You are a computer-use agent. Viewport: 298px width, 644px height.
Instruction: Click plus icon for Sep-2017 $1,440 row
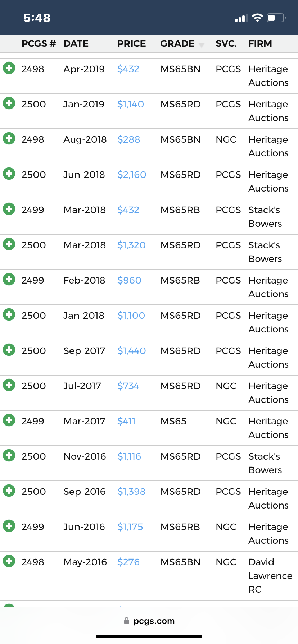tap(9, 350)
